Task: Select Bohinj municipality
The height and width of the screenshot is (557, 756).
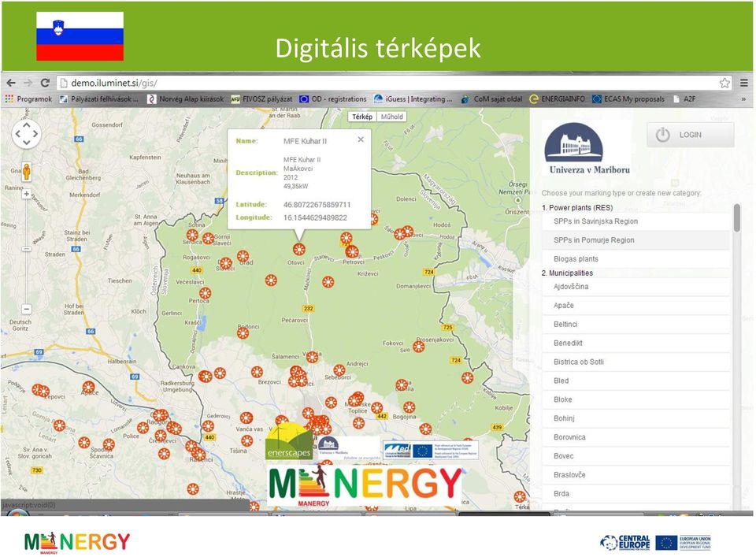Action: pos(636,418)
